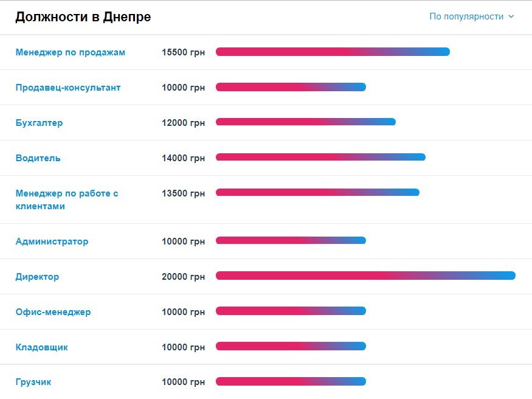Click the '15500 грн' salary value
Image resolution: width=532 pixels, height=399 pixels.
click(x=183, y=52)
